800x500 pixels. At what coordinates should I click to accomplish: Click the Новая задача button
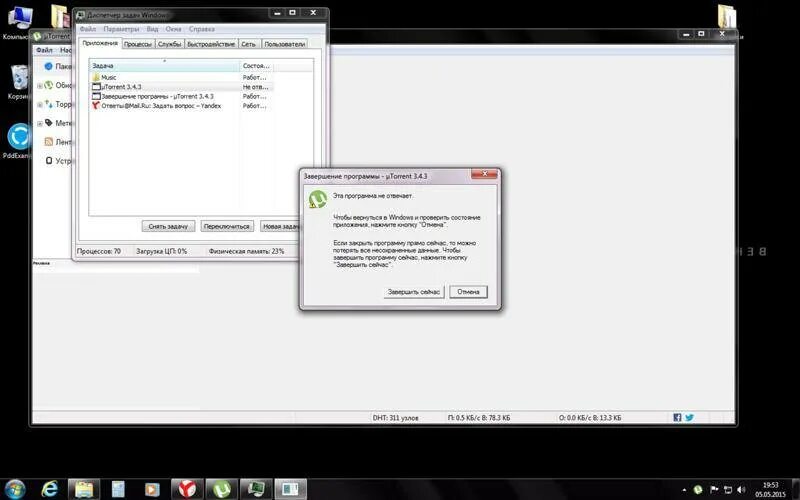click(x=280, y=226)
